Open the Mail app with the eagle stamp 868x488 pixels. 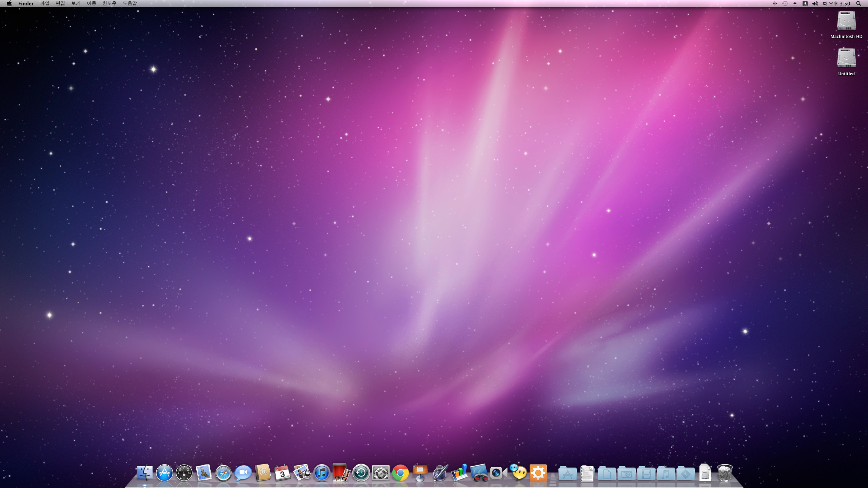[204, 472]
